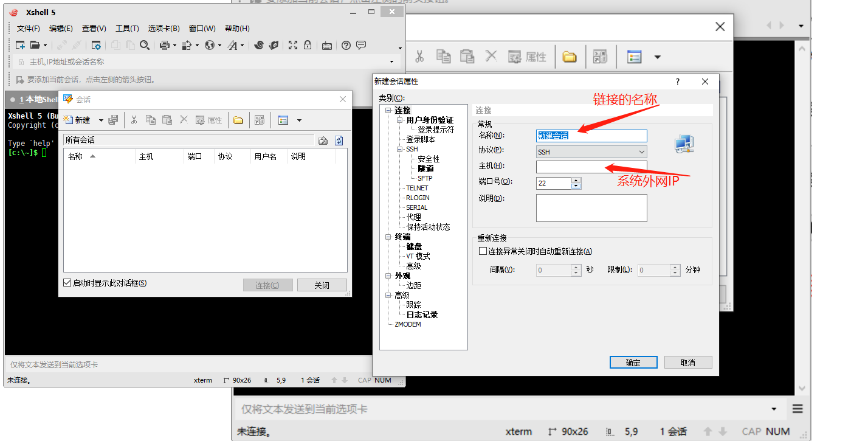This screenshot has height=441, width=868.
Task: Decrease port number with down stepper arrow
Action: pos(576,186)
